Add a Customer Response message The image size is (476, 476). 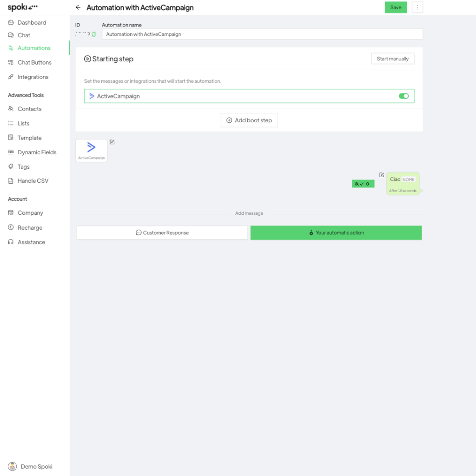pyautogui.click(x=162, y=233)
